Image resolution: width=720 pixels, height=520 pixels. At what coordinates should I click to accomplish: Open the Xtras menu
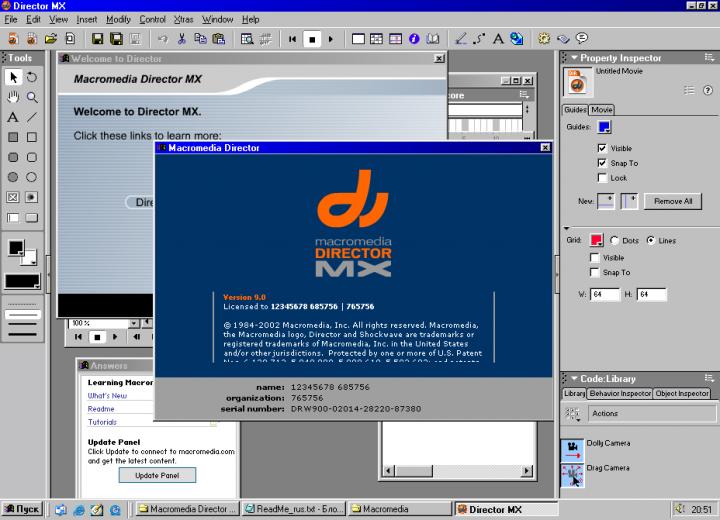click(x=183, y=19)
